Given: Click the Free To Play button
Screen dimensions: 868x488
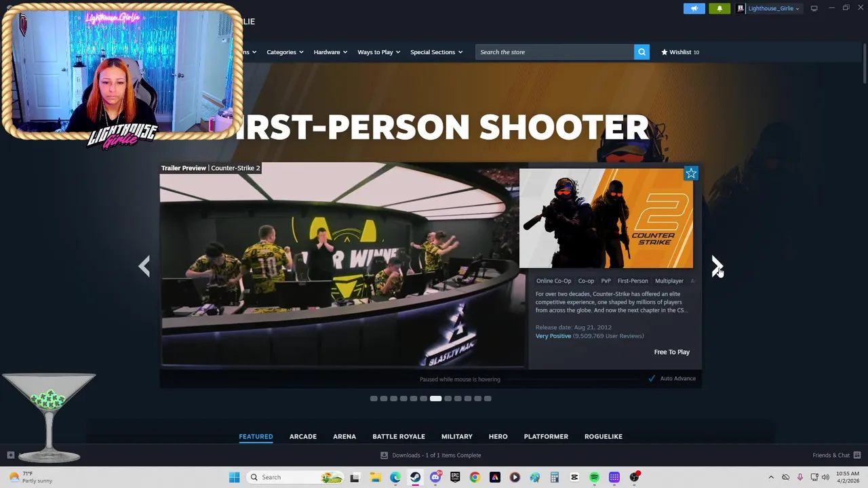Looking at the screenshot, I should [x=672, y=352].
